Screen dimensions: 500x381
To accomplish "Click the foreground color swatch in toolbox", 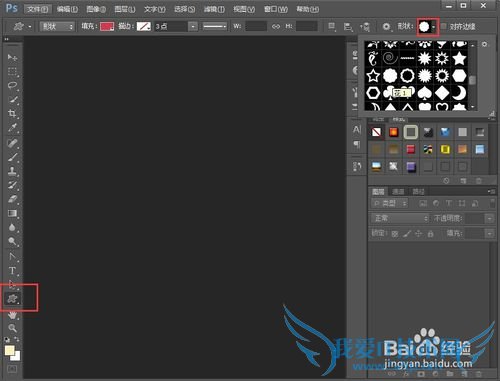I will click(x=9, y=350).
